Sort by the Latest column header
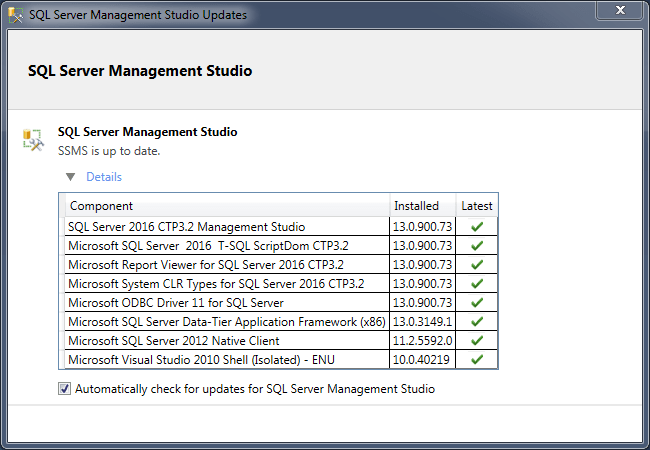The width and height of the screenshot is (650, 450). (477, 206)
